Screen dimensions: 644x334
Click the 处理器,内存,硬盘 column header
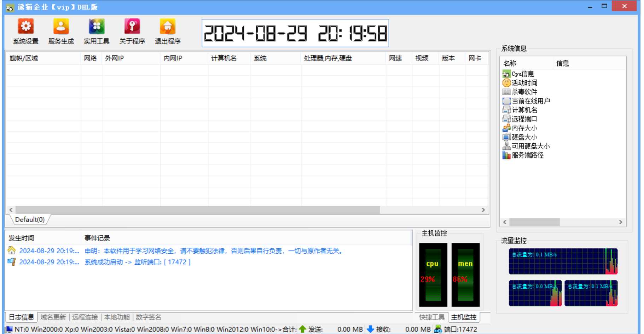(343, 58)
